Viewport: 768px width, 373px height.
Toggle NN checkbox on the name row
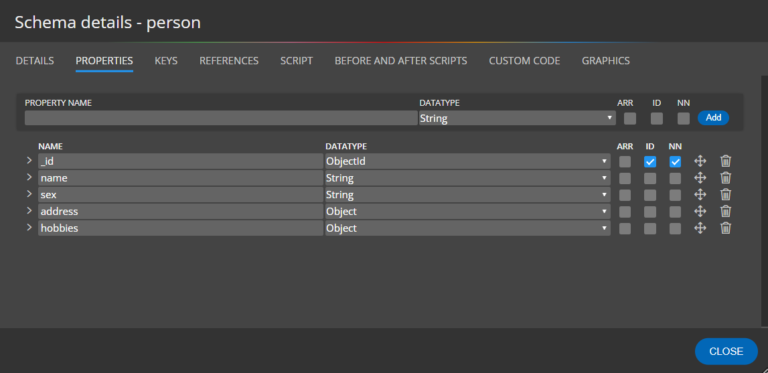[x=675, y=178]
